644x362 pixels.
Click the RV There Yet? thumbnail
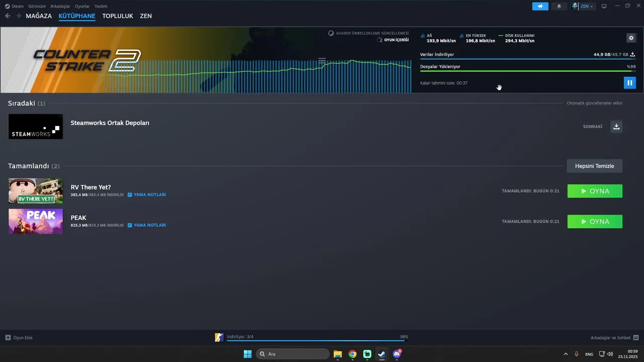coord(36,191)
